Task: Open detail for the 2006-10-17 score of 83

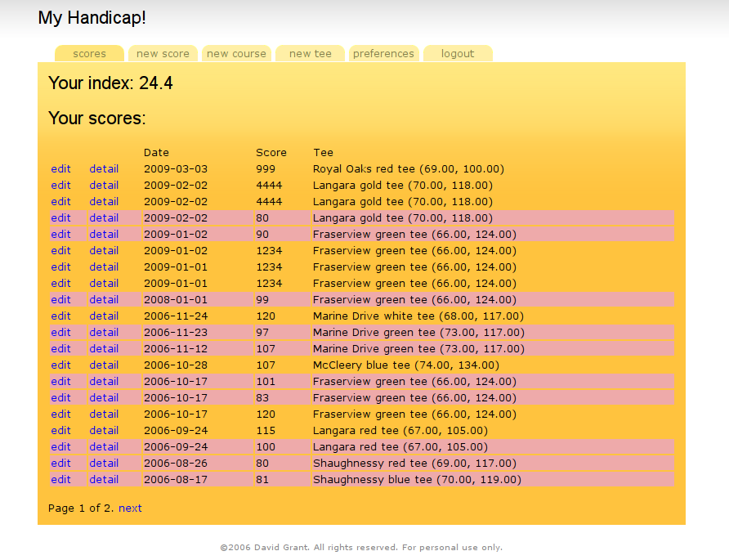Action: 104,397
